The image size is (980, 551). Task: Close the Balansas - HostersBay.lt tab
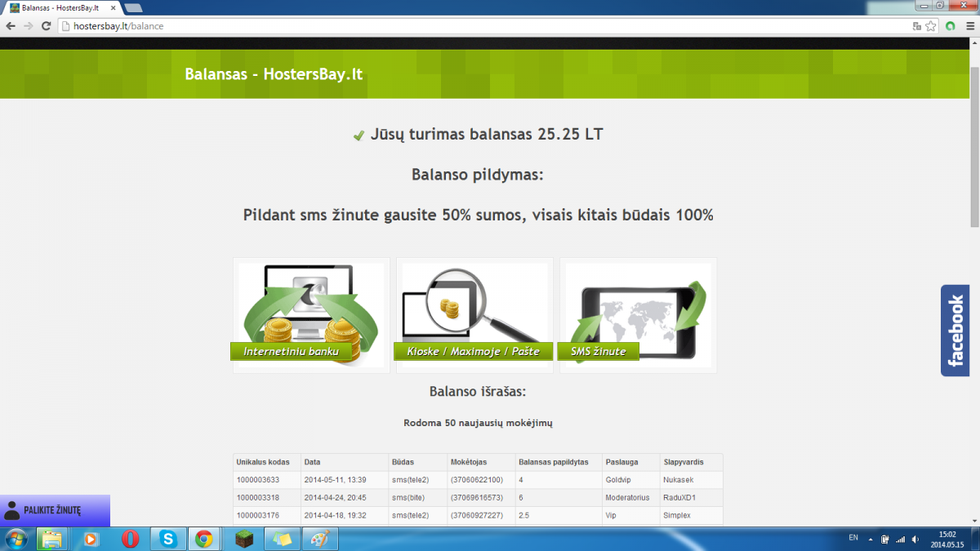click(x=112, y=7)
